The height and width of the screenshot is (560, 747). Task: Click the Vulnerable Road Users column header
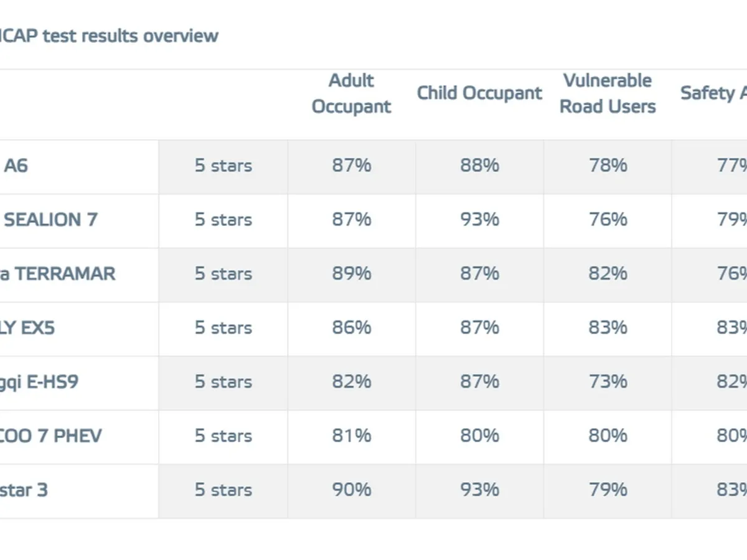pos(608,93)
